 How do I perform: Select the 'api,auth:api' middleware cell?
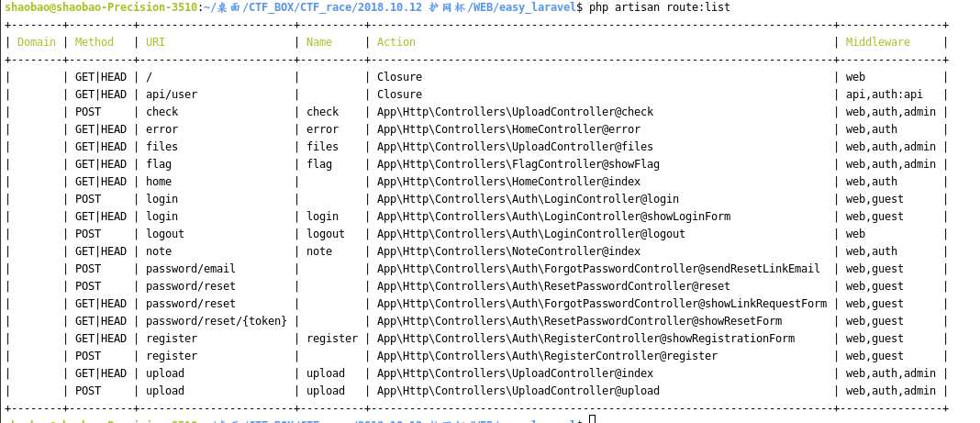point(884,95)
